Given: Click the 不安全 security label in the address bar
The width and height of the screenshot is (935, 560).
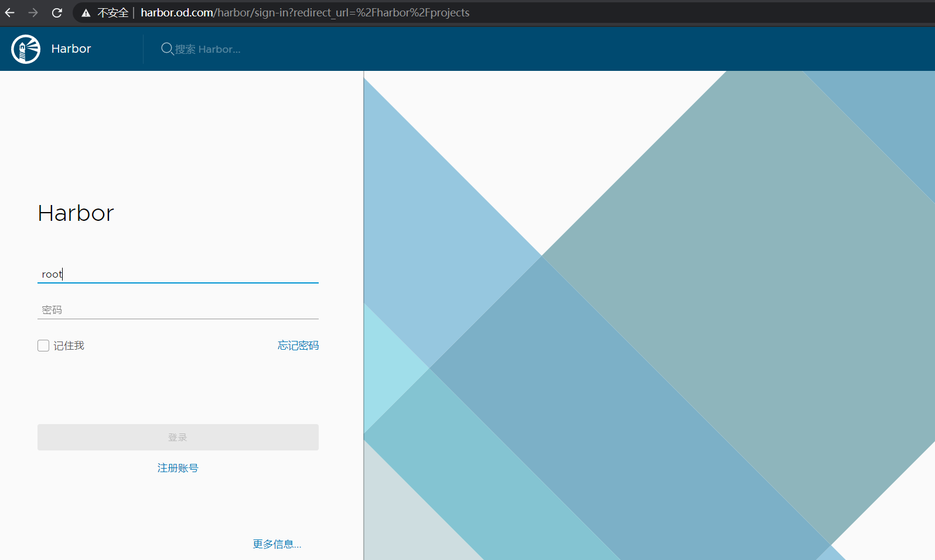Looking at the screenshot, I should click(x=112, y=13).
